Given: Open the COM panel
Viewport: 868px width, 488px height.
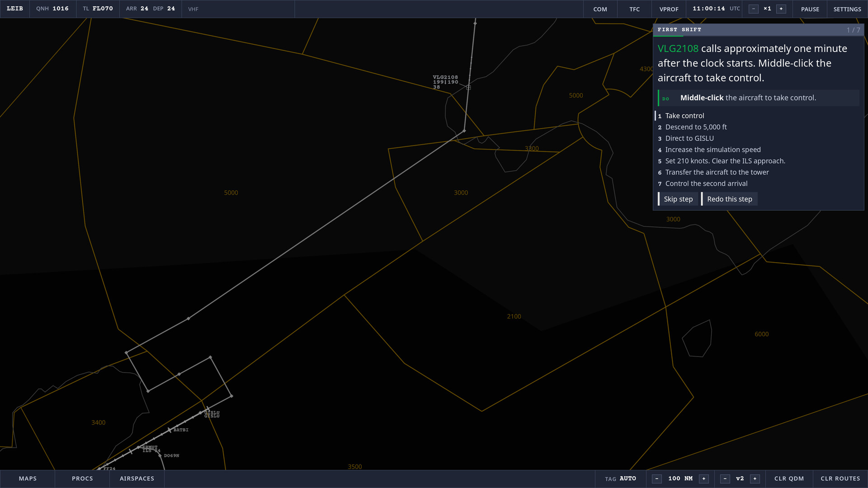Looking at the screenshot, I should pyautogui.click(x=600, y=9).
